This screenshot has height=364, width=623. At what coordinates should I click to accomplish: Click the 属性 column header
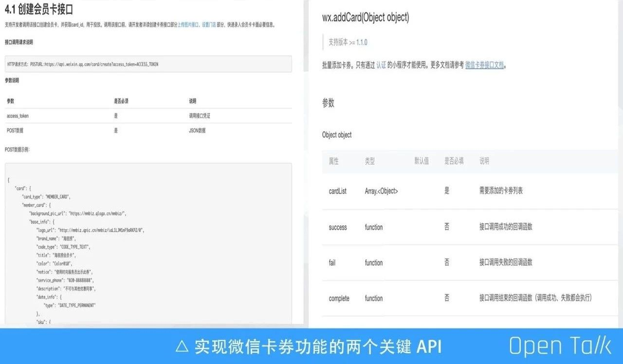point(334,161)
